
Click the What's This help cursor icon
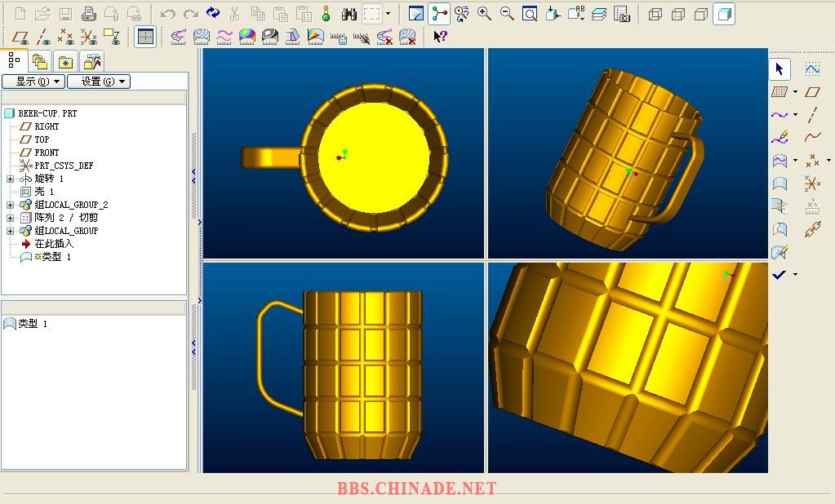[x=440, y=36]
